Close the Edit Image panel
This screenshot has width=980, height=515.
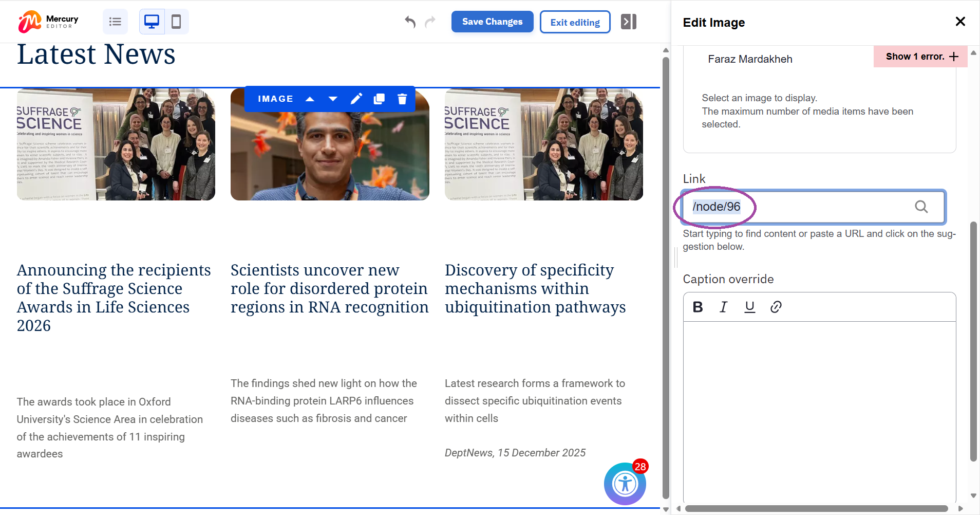960,22
